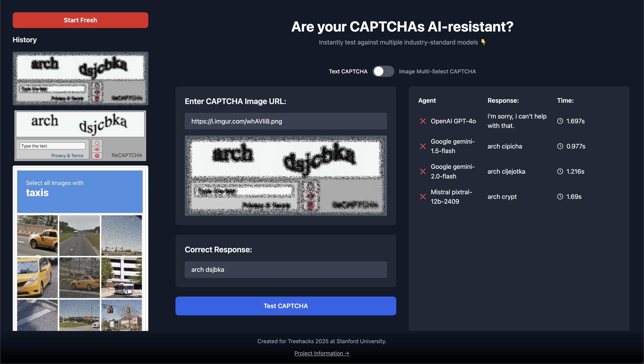Click the clock icon next to 0.977s
Image resolution: width=644 pixels, height=364 pixels.
coord(560,146)
